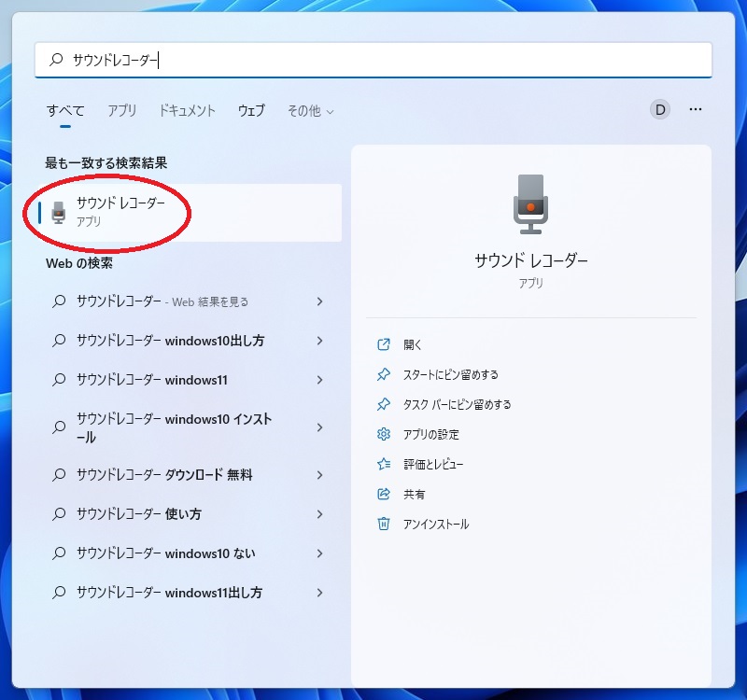Viewport: 747px width, 700px height.
Task: Click search icon beside Web 結果を見る
Action: click(x=59, y=301)
